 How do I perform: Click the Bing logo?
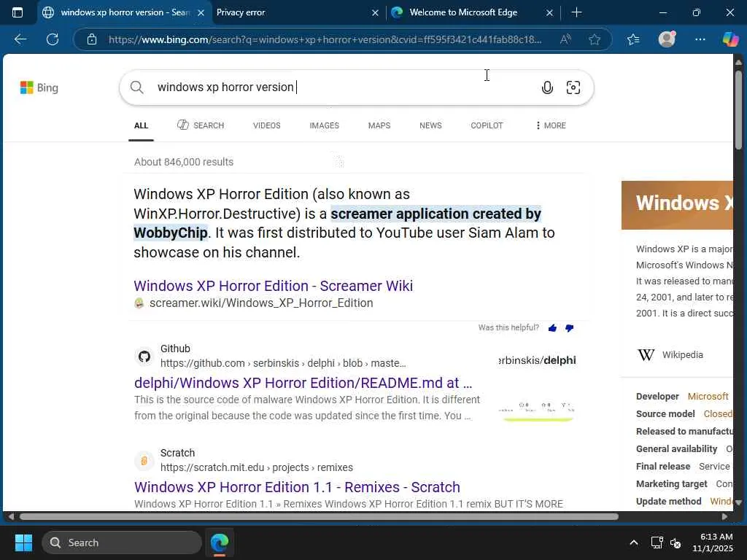click(39, 87)
